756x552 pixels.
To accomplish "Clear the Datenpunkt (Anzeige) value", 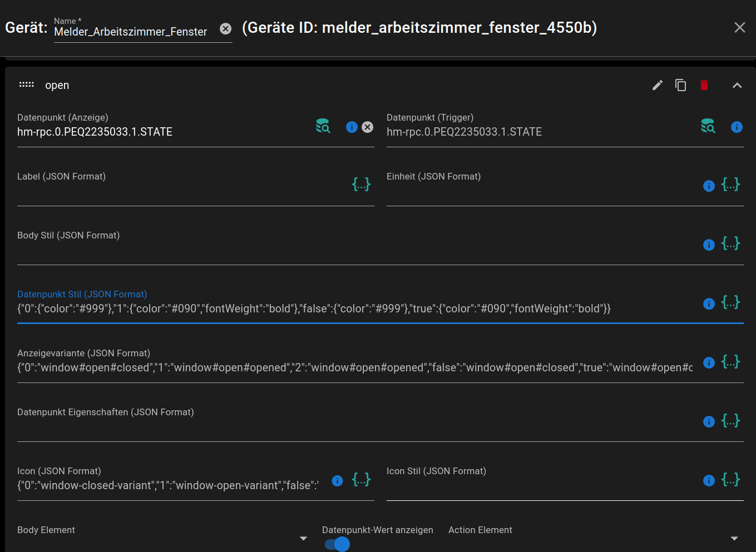I will (368, 127).
